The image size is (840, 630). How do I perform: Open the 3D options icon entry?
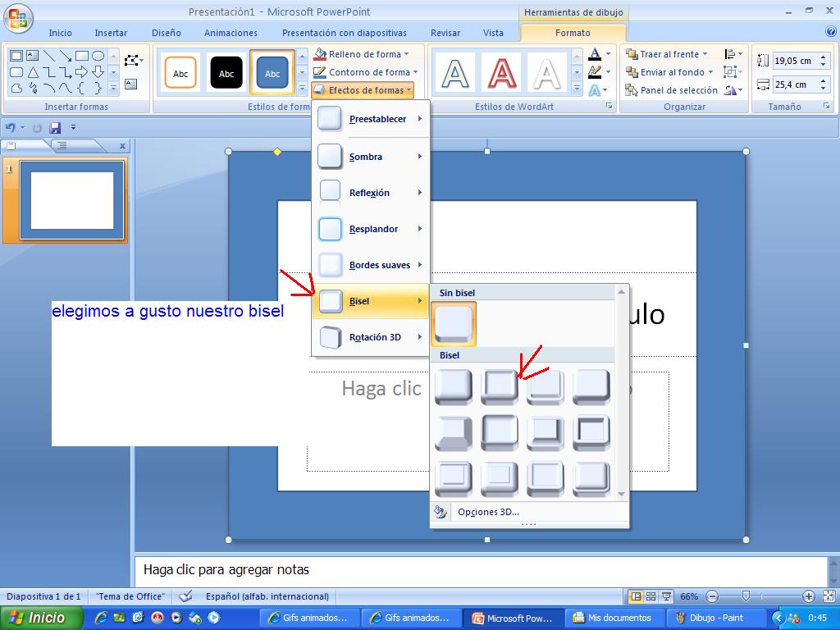(x=441, y=512)
